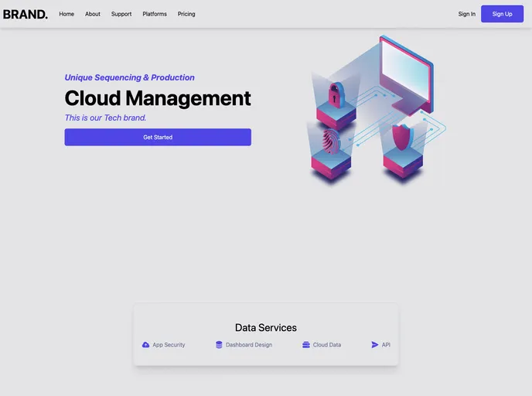The image size is (532, 396).
Task: Click the BRAND. logo
Action: coord(25,14)
